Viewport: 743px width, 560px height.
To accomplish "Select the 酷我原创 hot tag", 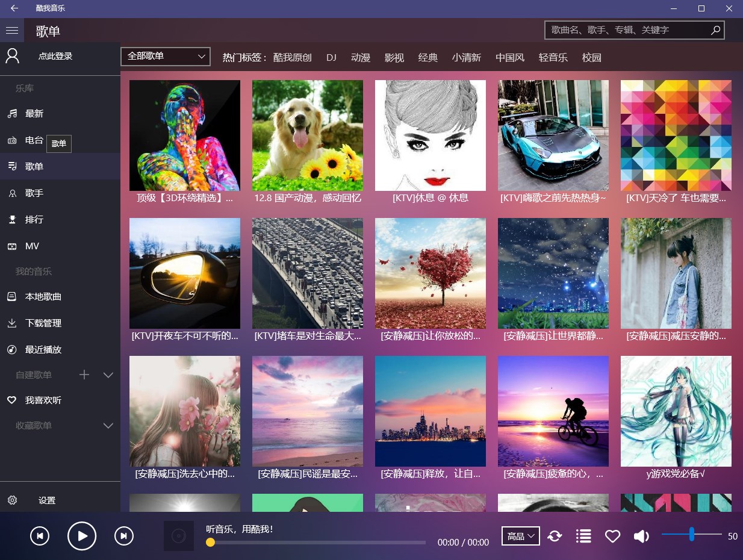I will (x=293, y=58).
